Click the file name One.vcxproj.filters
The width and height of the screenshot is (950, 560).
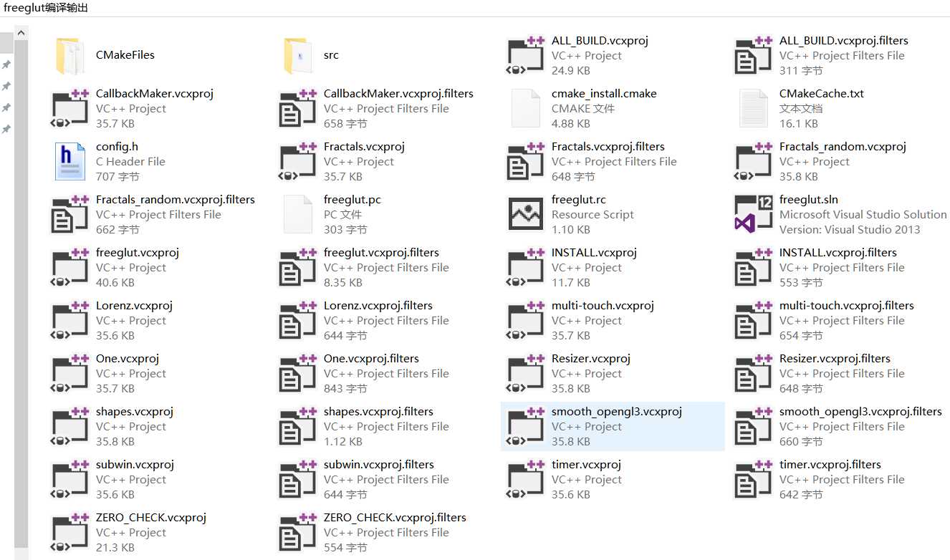371,359
